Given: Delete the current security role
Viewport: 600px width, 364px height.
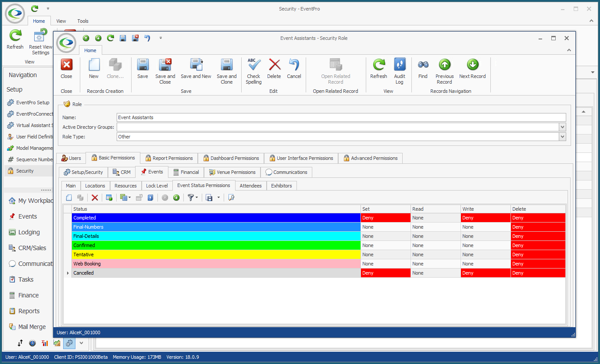Looking at the screenshot, I should point(274,69).
